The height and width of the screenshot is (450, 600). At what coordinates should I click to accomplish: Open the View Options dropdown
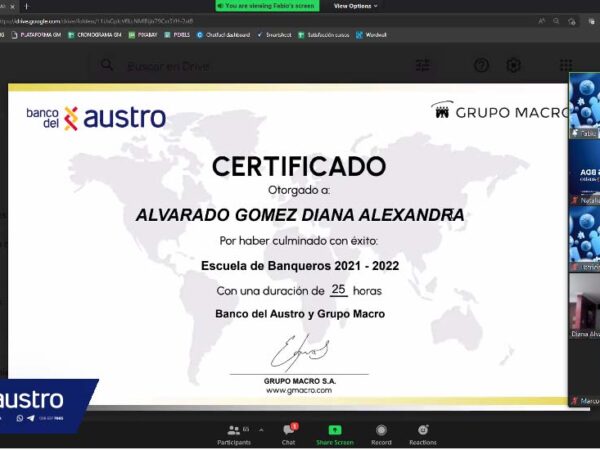(355, 6)
